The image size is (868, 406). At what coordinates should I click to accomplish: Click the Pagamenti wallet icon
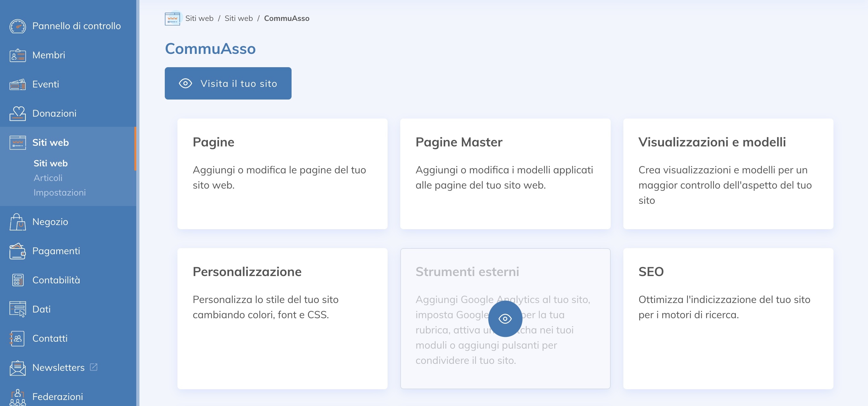pyautogui.click(x=17, y=251)
